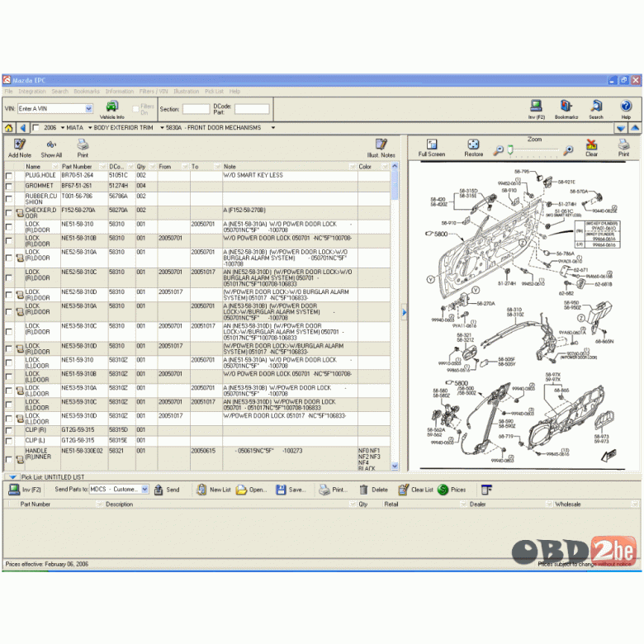This screenshot has height=644, width=644.
Task: Save the pick list
Action: [x=291, y=490]
